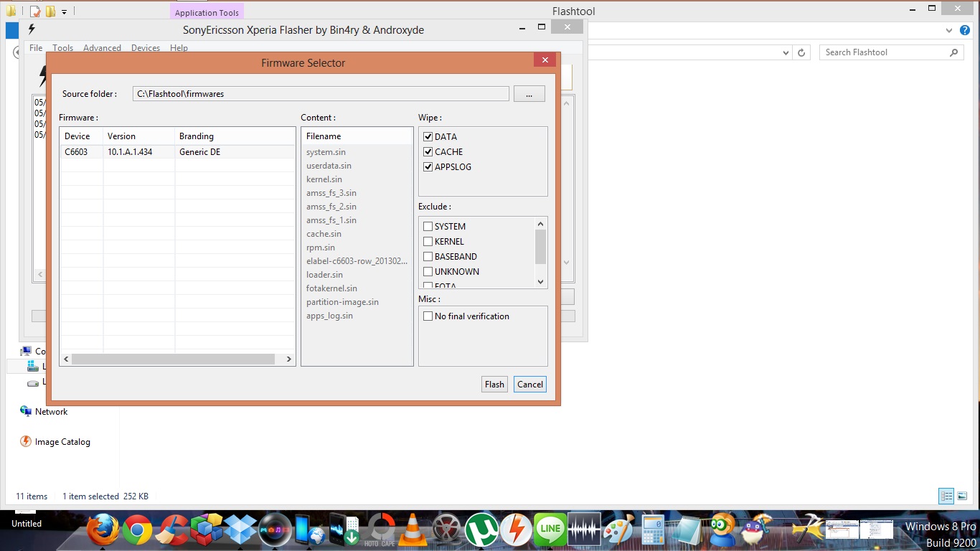Click system.sin in Content list
This screenshot has width=980, height=551.
click(x=326, y=152)
